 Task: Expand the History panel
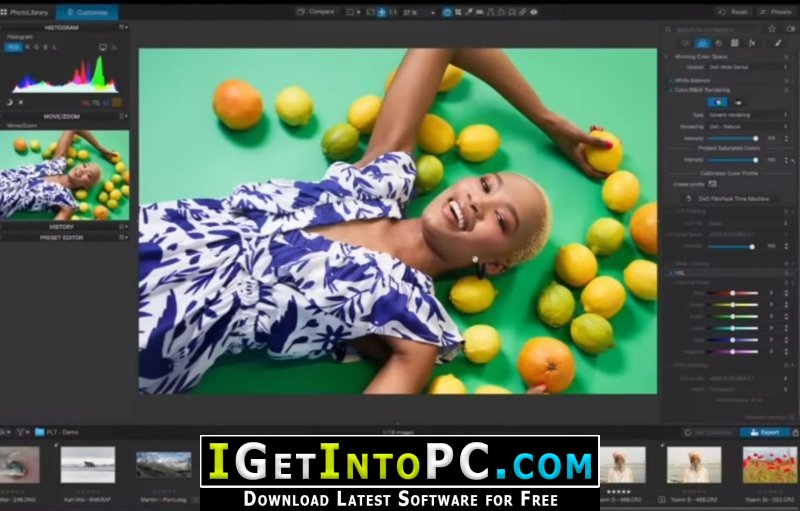(x=61, y=226)
